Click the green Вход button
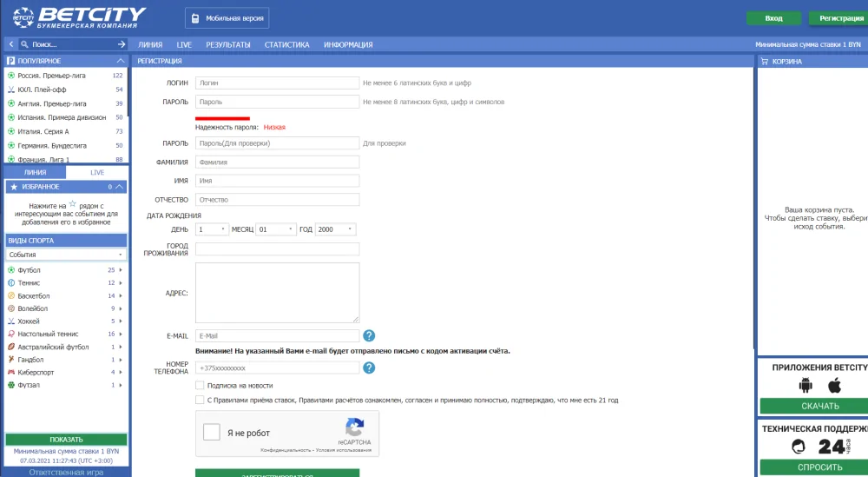 (x=773, y=18)
